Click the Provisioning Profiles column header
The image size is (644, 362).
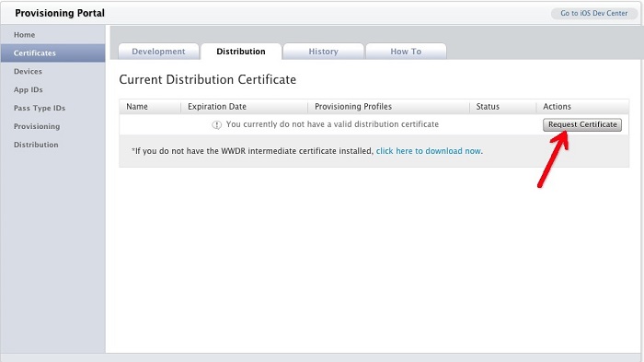(x=353, y=107)
